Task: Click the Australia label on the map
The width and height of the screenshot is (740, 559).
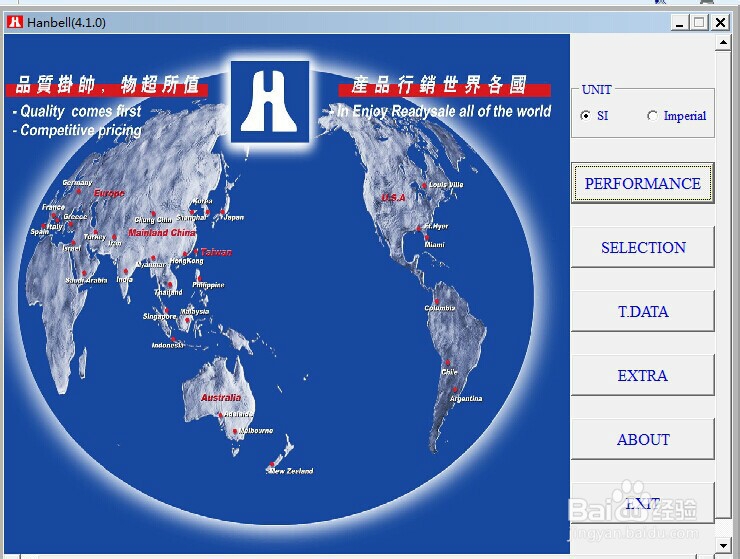Action: click(221, 398)
